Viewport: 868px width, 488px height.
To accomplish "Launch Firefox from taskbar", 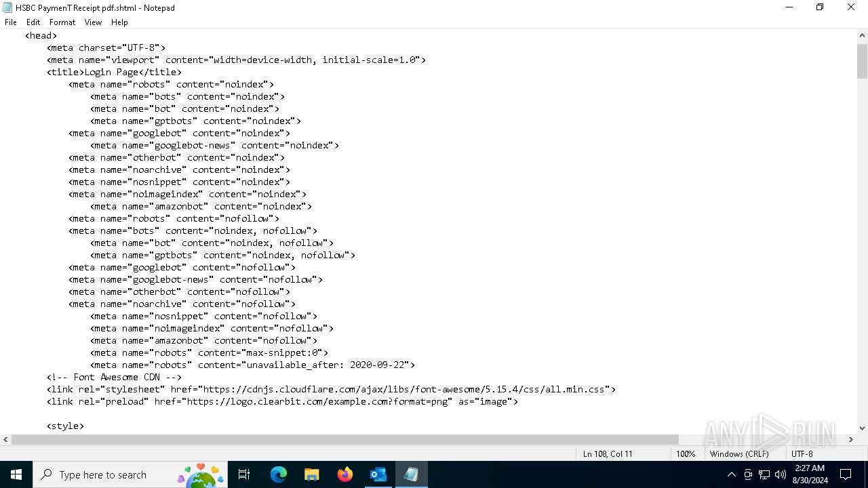I will [x=345, y=474].
